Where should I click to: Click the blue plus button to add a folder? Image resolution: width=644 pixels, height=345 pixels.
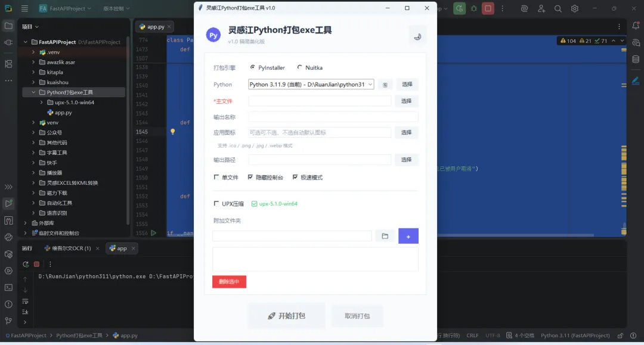point(408,236)
